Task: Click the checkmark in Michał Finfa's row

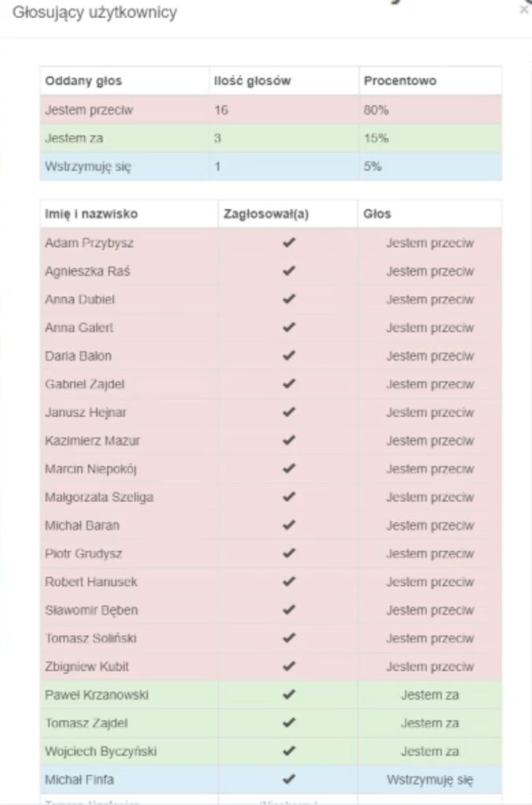Action: (x=288, y=780)
